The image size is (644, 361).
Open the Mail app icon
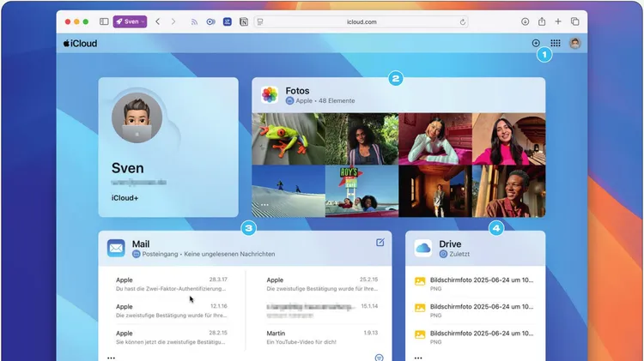(x=116, y=248)
